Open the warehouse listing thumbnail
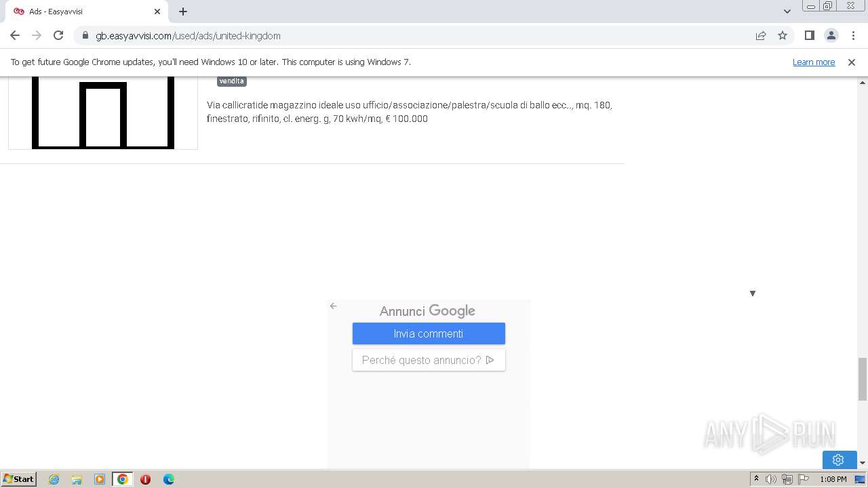This screenshot has height=488, width=868. click(103, 113)
